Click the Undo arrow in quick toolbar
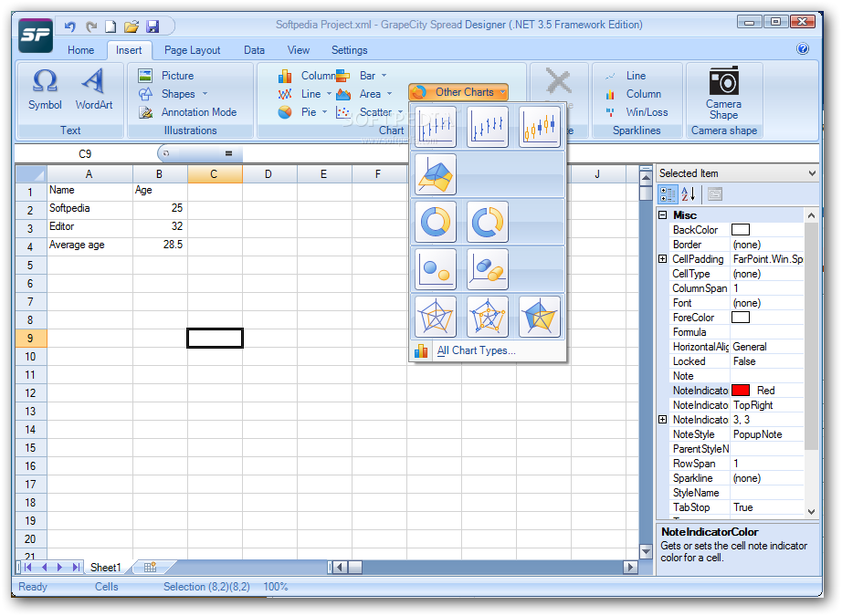842x616 pixels. coord(69,26)
